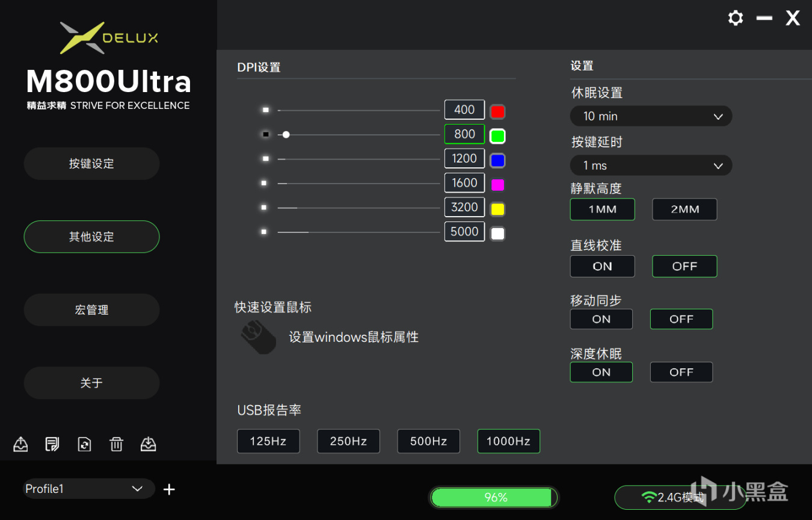The height and width of the screenshot is (520, 812).
Task: Click 设置windows鼠标属性 link
Action: pos(354,337)
